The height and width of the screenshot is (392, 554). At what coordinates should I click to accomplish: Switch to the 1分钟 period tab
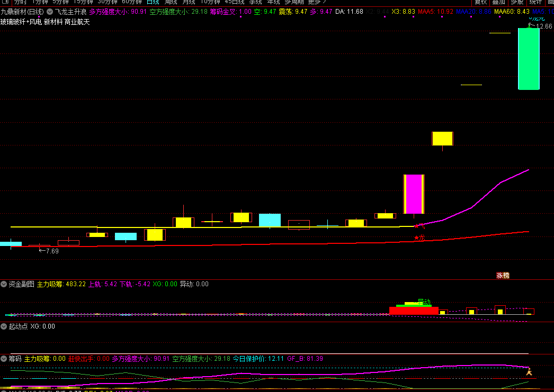[40, 2]
